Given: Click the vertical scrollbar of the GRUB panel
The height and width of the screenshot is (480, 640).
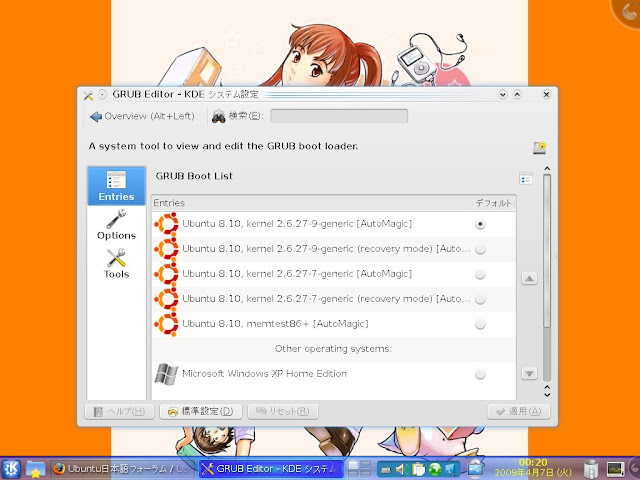Looking at the screenshot, I should click(547, 251).
